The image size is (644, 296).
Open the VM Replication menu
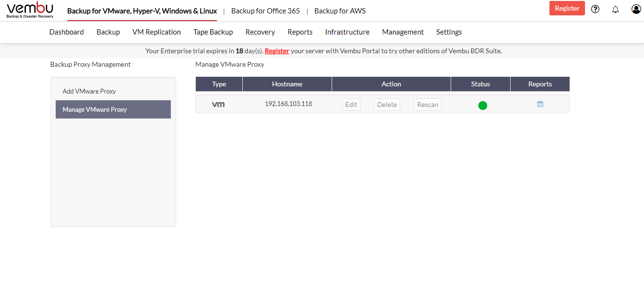tap(156, 32)
